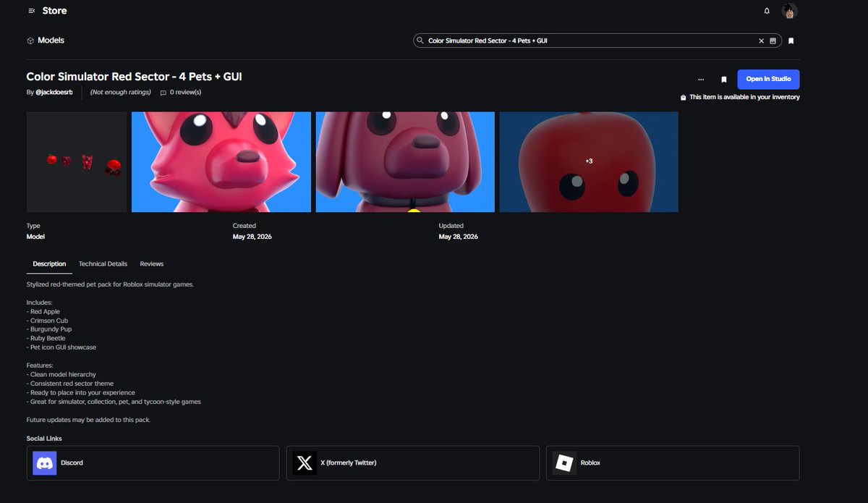This screenshot has width=868, height=503.
Task: Click the Store heading
Action: [x=54, y=11]
